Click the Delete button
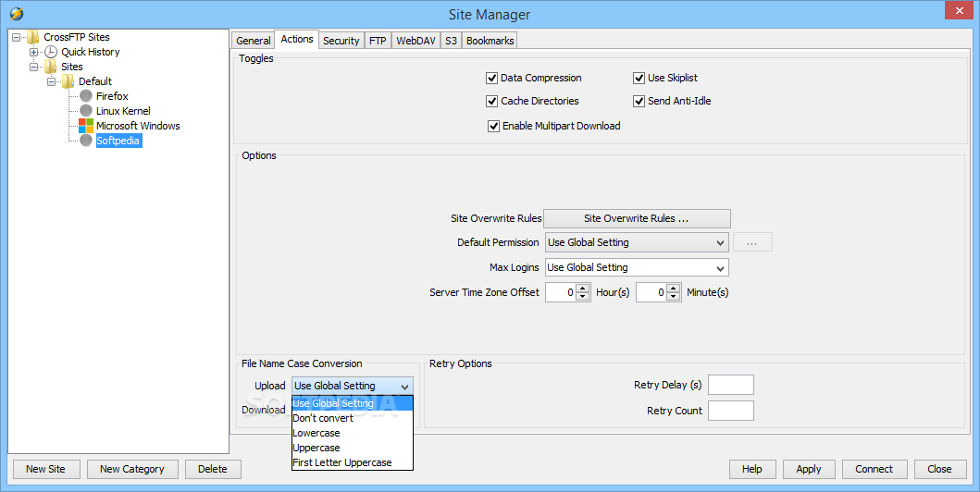 pyautogui.click(x=213, y=470)
